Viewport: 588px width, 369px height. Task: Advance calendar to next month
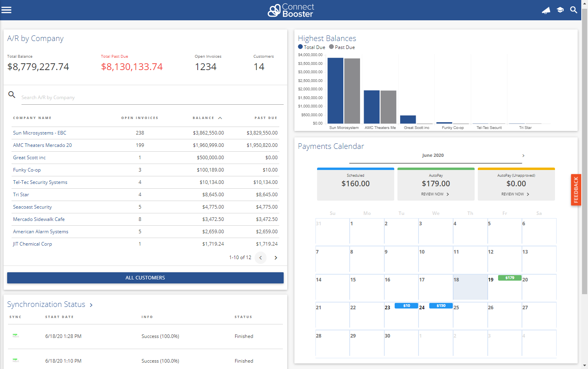[x=523, y=156]
